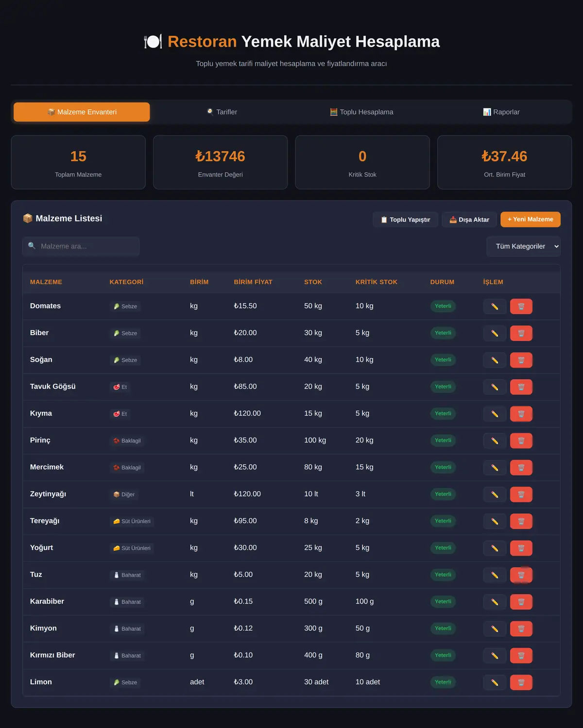Viewport: 583px width, 728px height.
Task: Click the ₺85.00 price of Tavuk Göğsü
Action: 245,387
